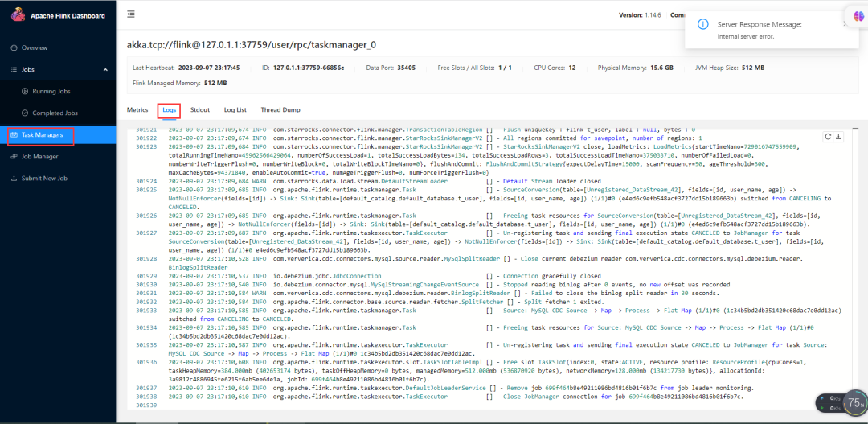Click the Server Response Message title
The width and height of the screenshot is (868, 424).
point(759,24)
